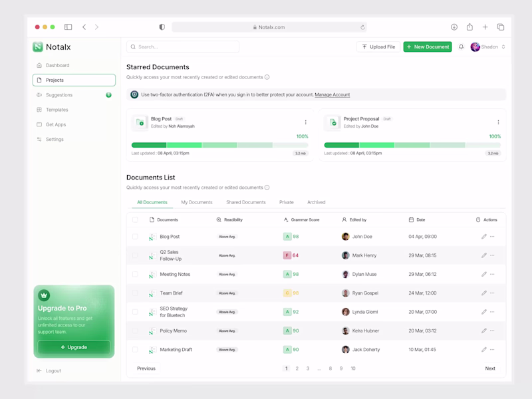Click the Blog Post card folder icon

140,122
